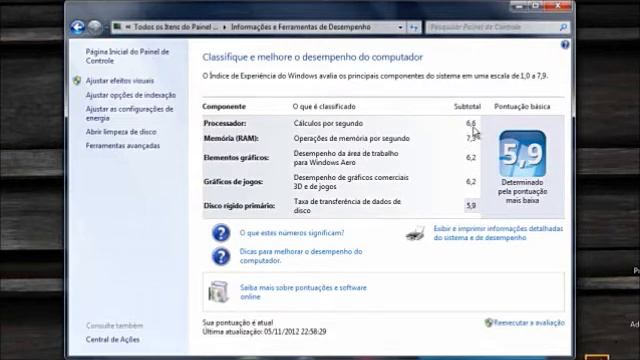Screen dimensions: 640x360
Task: Click 'O que é classificado' column header
Action: (324, 107)
